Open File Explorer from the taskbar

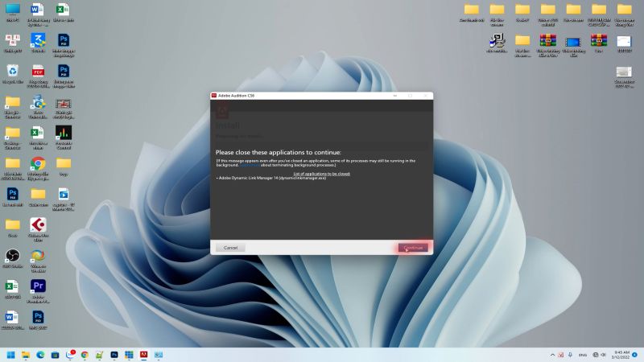point(26,355)
